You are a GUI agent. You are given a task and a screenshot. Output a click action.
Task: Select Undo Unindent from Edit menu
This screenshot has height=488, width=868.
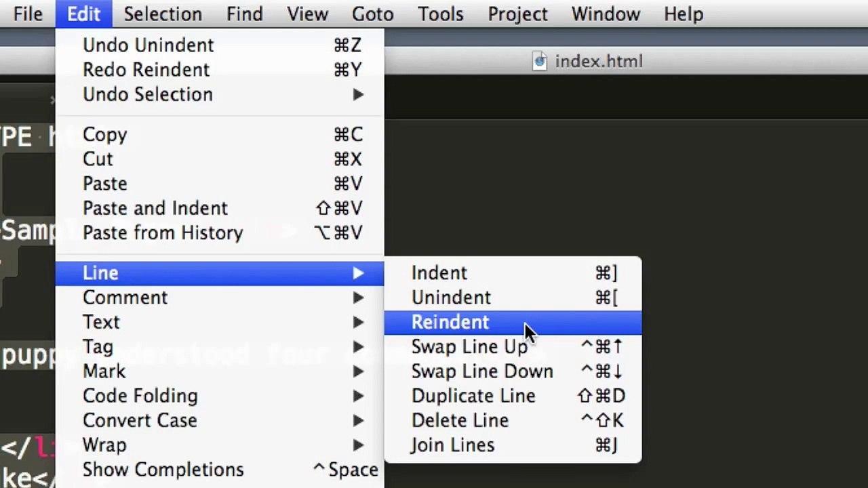click(x=220, y=45)
